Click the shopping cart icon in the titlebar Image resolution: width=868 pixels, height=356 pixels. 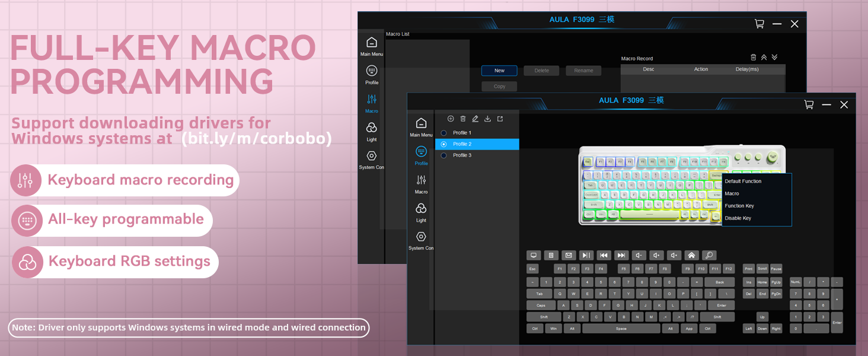click(x=809, y=104)
